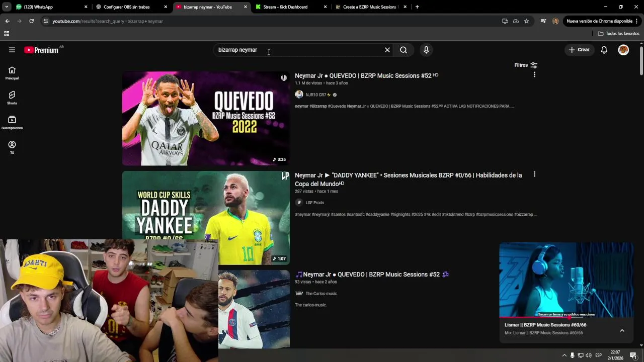Image resolution: width=644 pixels, height=362 pixels.
Task: Open the QUEVEDO BZRP Music Sessions #52 thumbnail
Action: (206, 118)
